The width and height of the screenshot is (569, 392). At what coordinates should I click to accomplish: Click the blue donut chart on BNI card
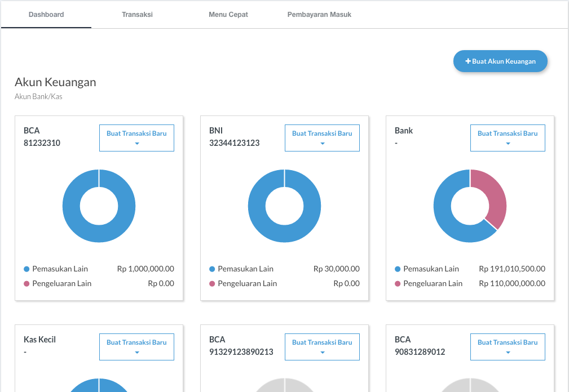[x=257, y=206]
